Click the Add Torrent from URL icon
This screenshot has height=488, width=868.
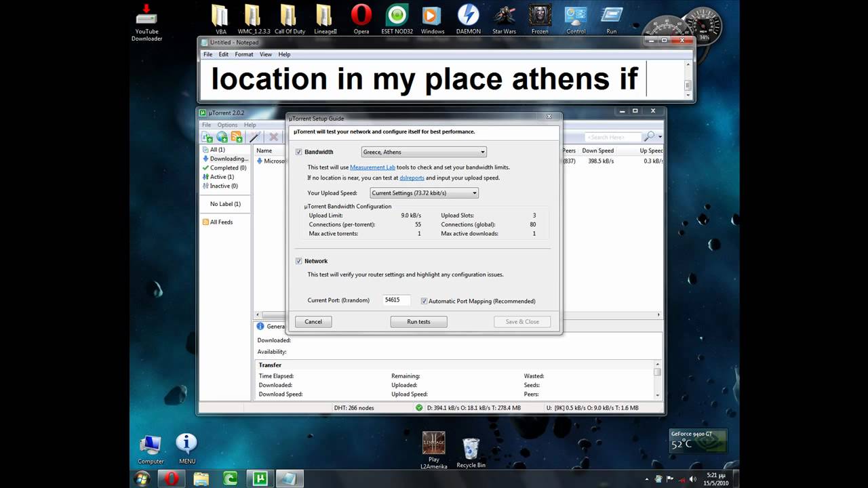coord(222,137)
